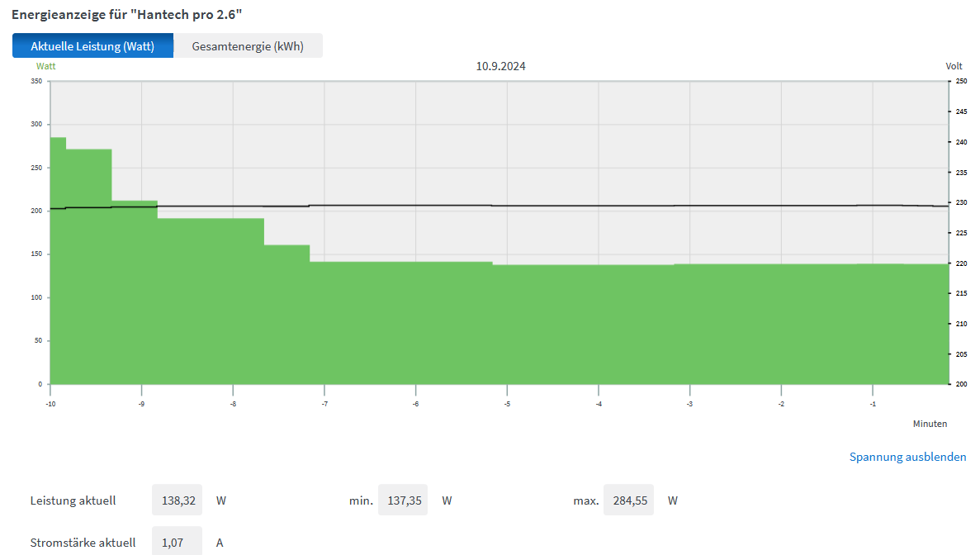Click the Leistung aktuell label
The height and width of the screenshot is (555, 980).
pos(73,500)
